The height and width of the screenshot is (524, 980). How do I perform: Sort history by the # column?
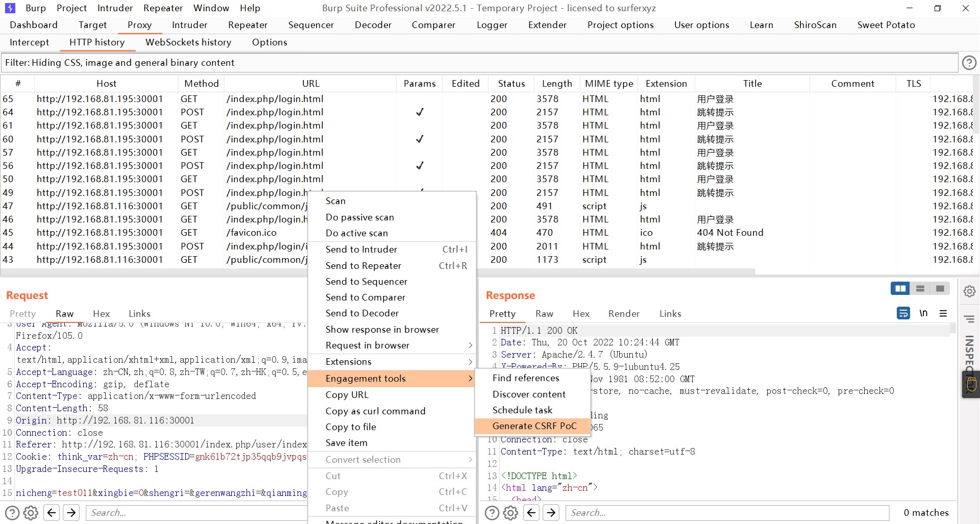tap(18, 84)
